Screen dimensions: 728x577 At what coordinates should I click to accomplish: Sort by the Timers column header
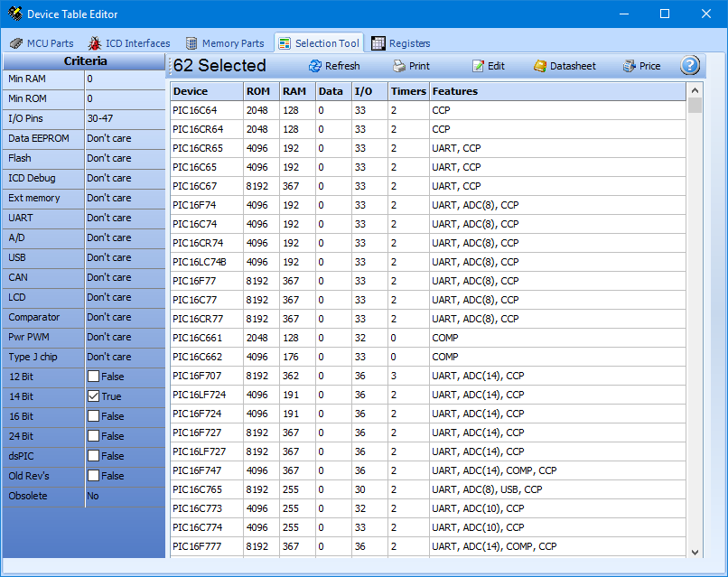pos(408,91)
